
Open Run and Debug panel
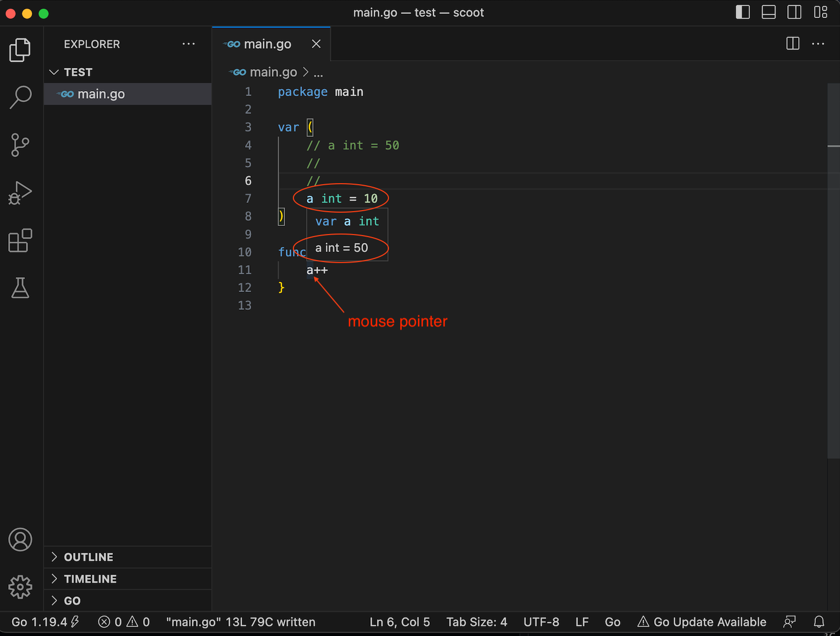click(20, 193)
